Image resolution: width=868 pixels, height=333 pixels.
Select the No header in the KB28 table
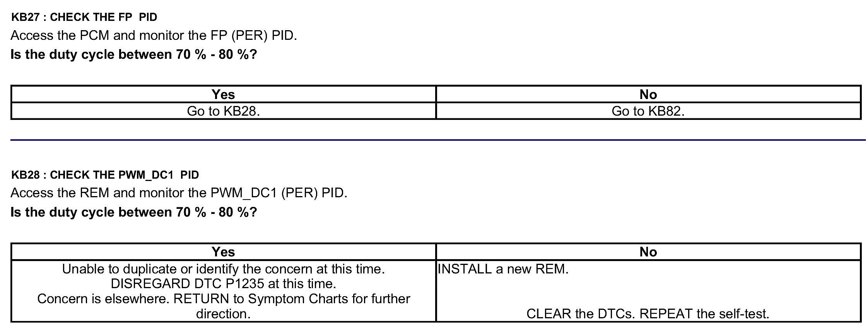[648, 252]
